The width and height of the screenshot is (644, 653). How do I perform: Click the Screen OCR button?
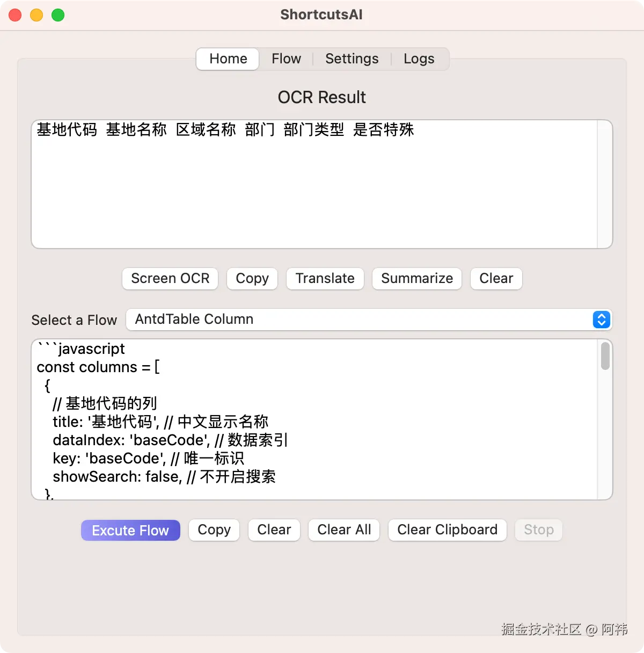(x=170, y=278)
